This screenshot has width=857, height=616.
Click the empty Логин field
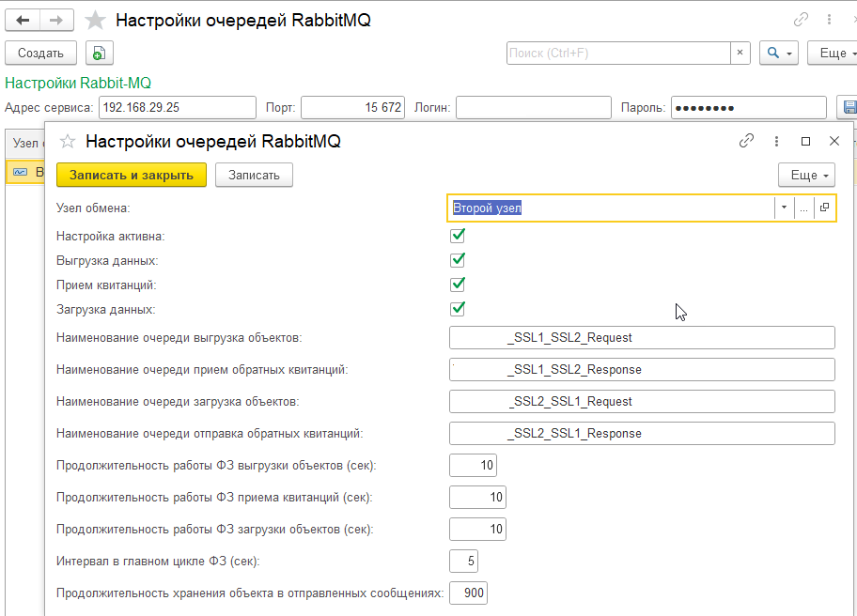pos(534,108)
